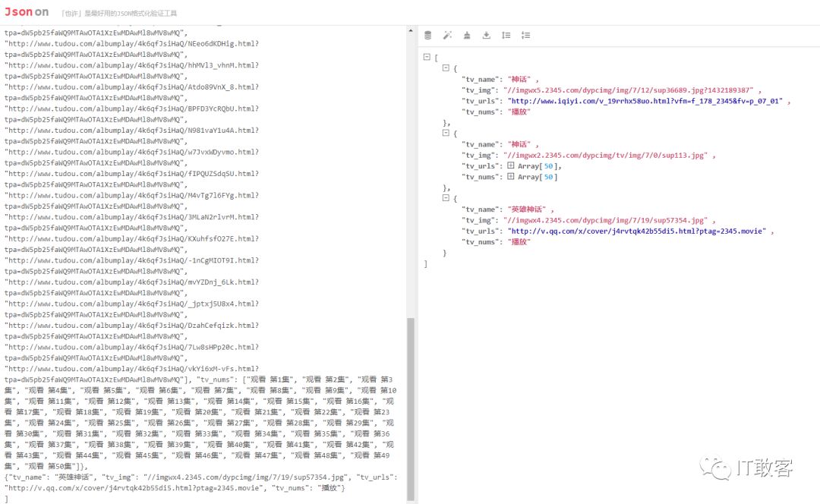The height and width of the screenshot is (504, 820).
Task: Collapse the second 神话 object node
Action: click(x=446, y=133)
